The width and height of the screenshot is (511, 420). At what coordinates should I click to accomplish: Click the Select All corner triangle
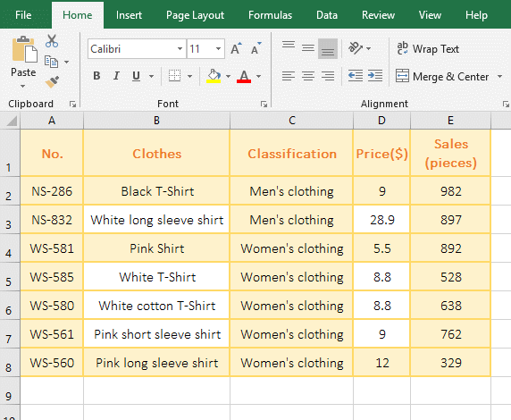(11, 121)
